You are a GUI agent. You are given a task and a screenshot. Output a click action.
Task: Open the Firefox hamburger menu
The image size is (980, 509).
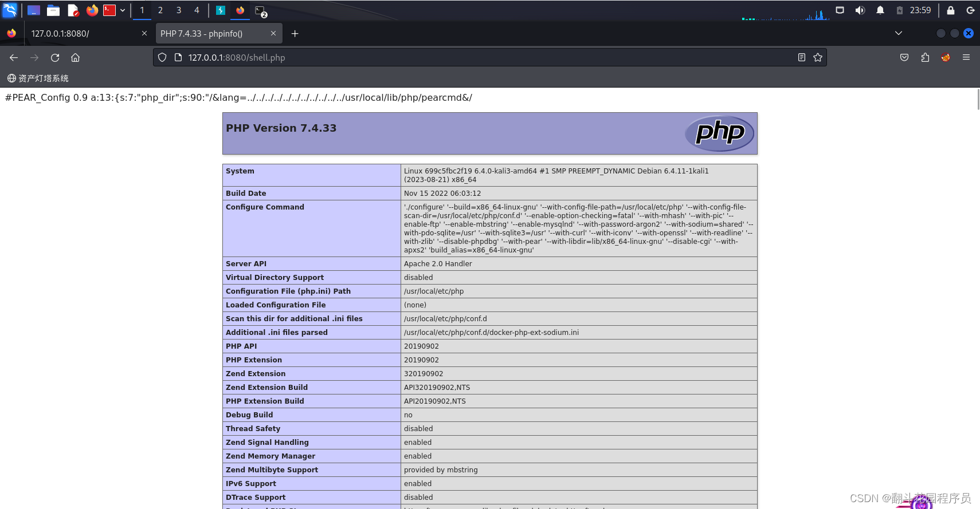click(x=966, y=57)
